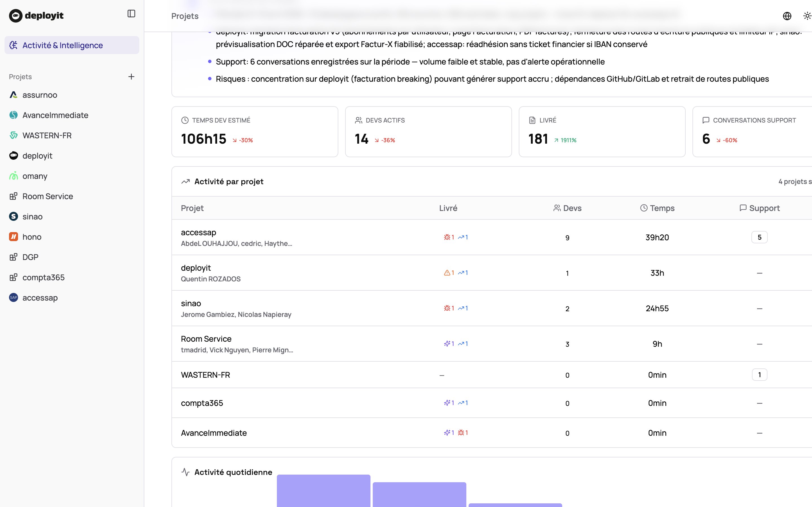812x507 pixels.
Task: Open the assurnoo project
Action: 39,95
